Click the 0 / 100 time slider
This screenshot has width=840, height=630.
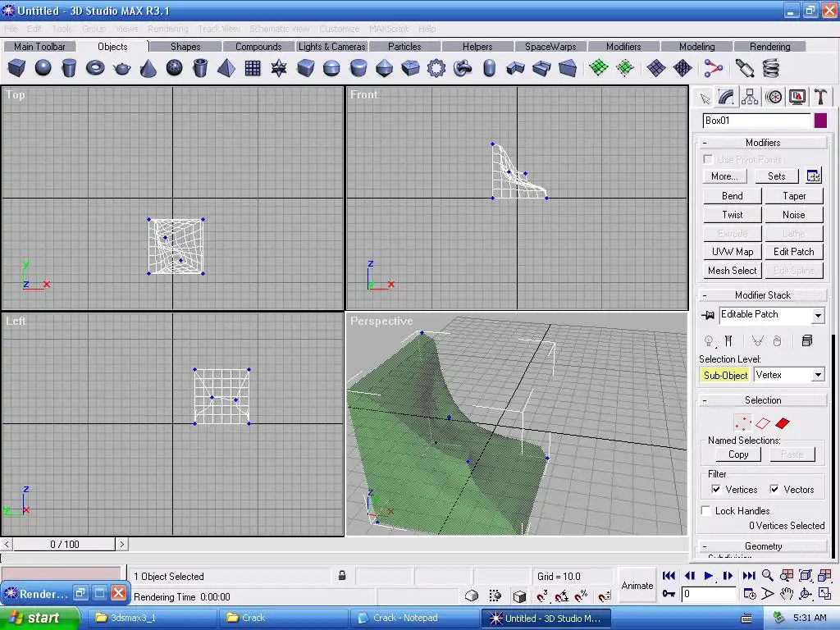pyautogui.click(x=64, y=545)
